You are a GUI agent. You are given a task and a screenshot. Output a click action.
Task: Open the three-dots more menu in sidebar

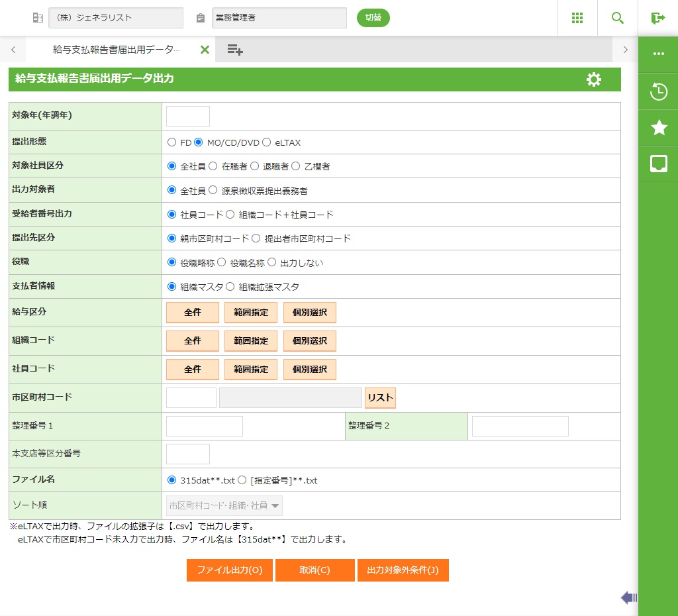(x=658, y=54)
